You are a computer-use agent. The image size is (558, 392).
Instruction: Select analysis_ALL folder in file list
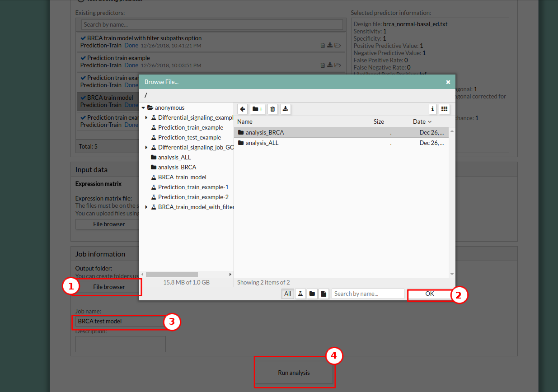(262, 143)
